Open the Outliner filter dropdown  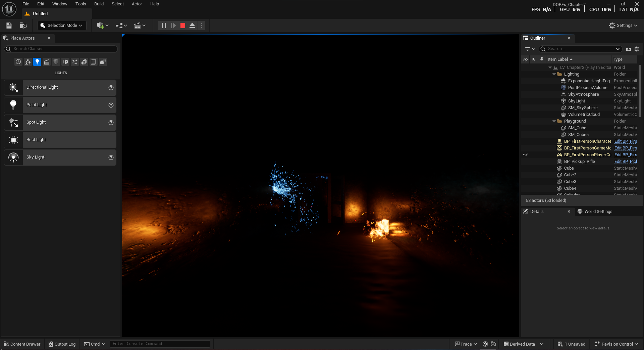click(530, 49)
